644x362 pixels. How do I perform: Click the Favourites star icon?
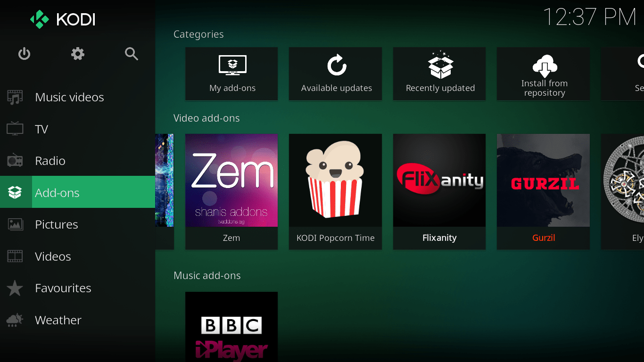[15, 288]
